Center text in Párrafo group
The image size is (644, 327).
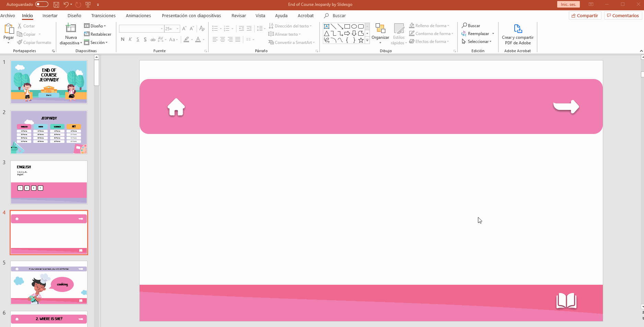point(223,40)
